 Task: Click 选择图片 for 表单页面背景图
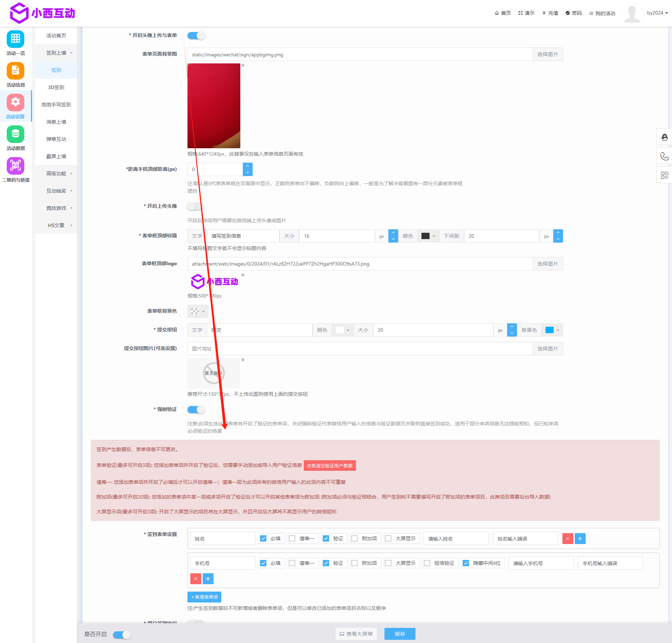(x=548, y=54)
